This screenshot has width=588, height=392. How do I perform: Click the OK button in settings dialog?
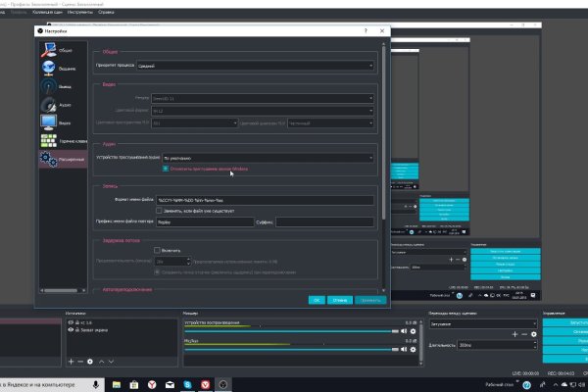click(x=316, y=300)
